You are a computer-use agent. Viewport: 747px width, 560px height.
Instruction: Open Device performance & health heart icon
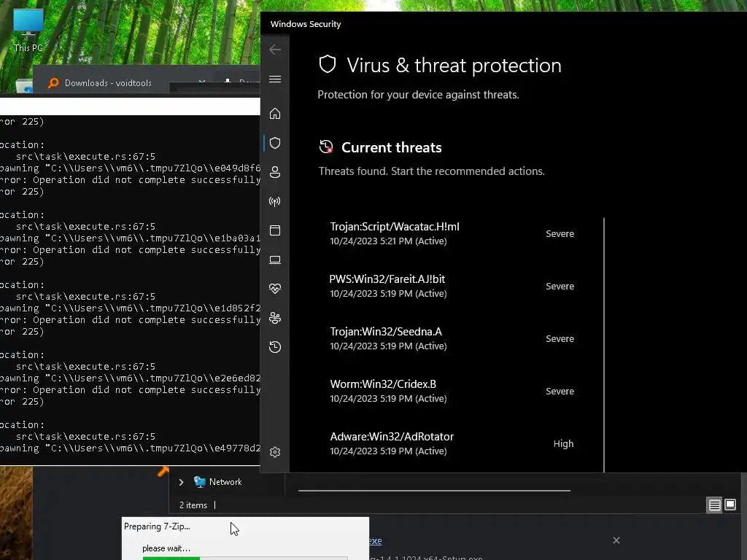(275, 289)
